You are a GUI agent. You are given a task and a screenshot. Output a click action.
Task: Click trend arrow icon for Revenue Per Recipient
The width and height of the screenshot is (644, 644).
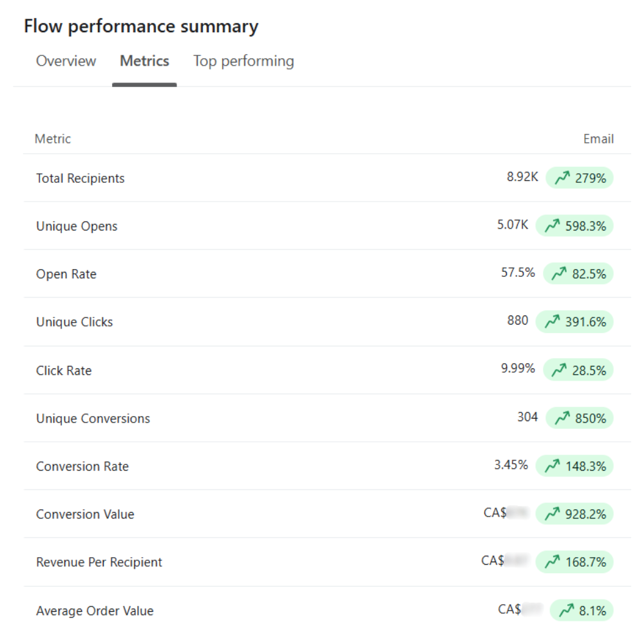pos(552,562)
